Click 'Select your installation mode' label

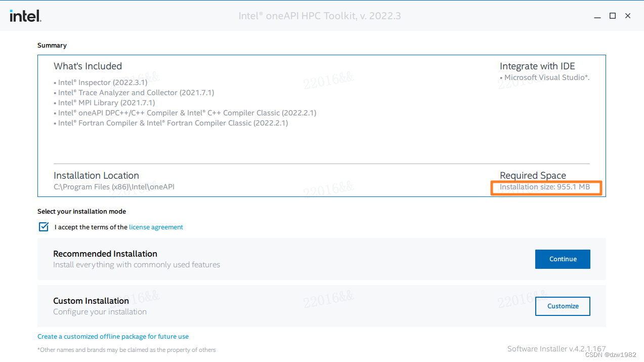[x=81, y=212]
